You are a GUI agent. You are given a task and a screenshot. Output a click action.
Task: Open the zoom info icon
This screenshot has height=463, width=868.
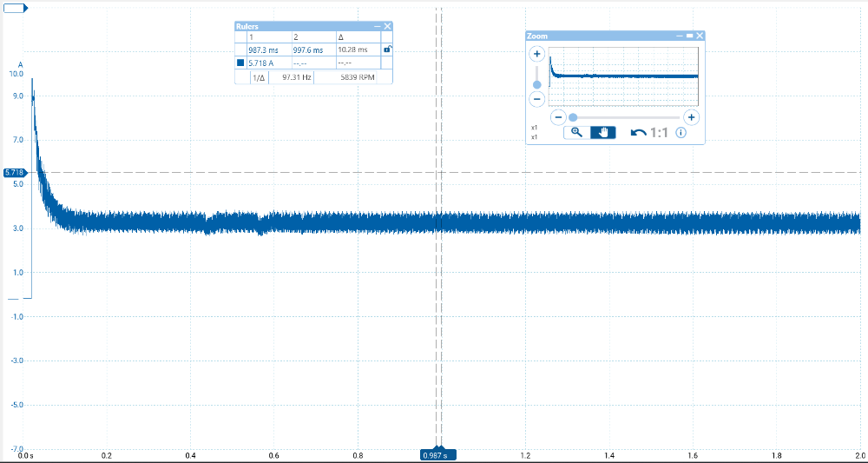click(x=681, y=133)
